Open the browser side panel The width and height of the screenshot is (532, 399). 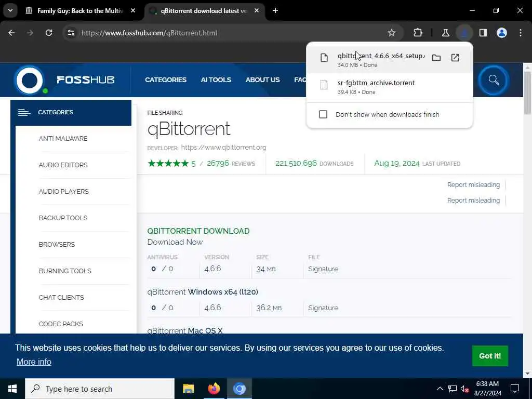[483, 33]
